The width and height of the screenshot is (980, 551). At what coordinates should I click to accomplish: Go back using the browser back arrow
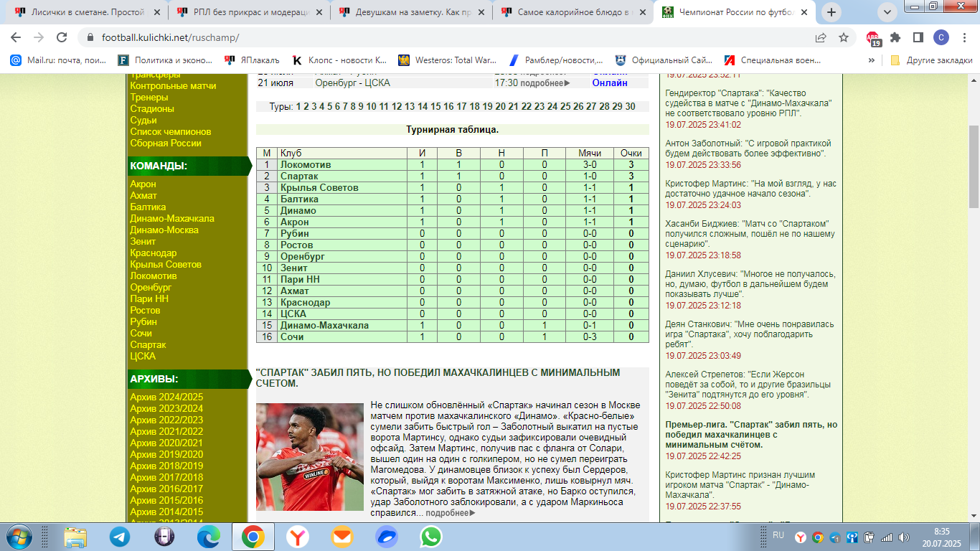pyautogui.click(x=16, y=37)
